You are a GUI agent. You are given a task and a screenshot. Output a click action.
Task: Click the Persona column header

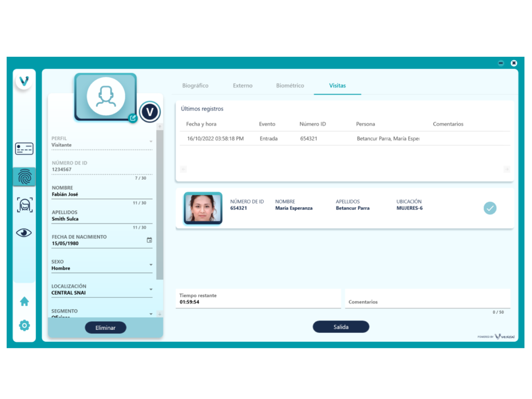365,124
